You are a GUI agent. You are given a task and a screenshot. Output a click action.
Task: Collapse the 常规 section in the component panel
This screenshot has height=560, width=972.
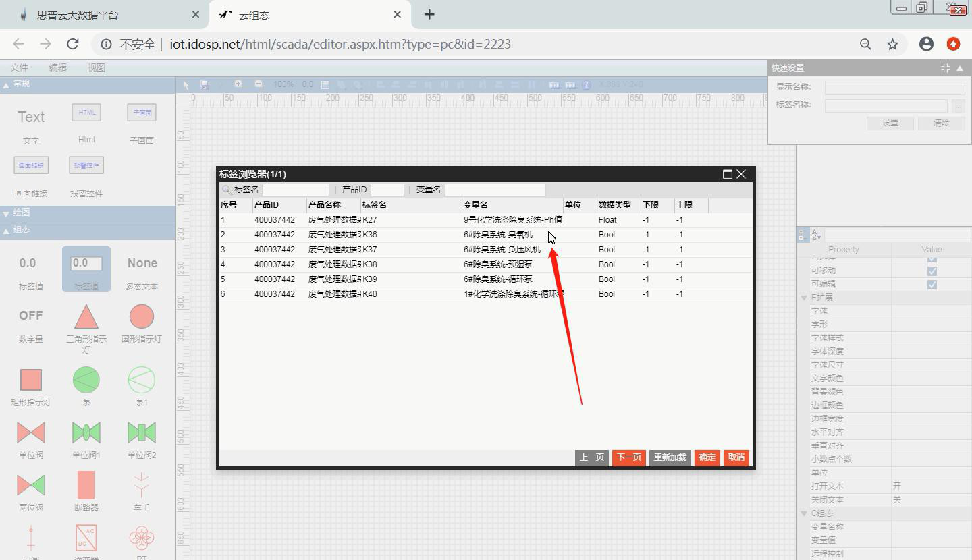[x=7, y=84]
